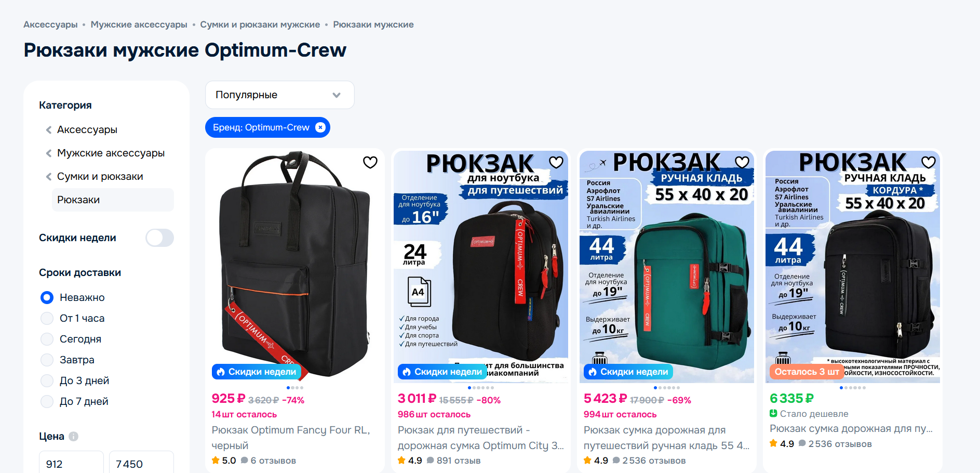Viewport: 980px width, 473px height.
Task: Select Сегодня delivery radio button
Action: pyautogui.click(x=47, y=339)
